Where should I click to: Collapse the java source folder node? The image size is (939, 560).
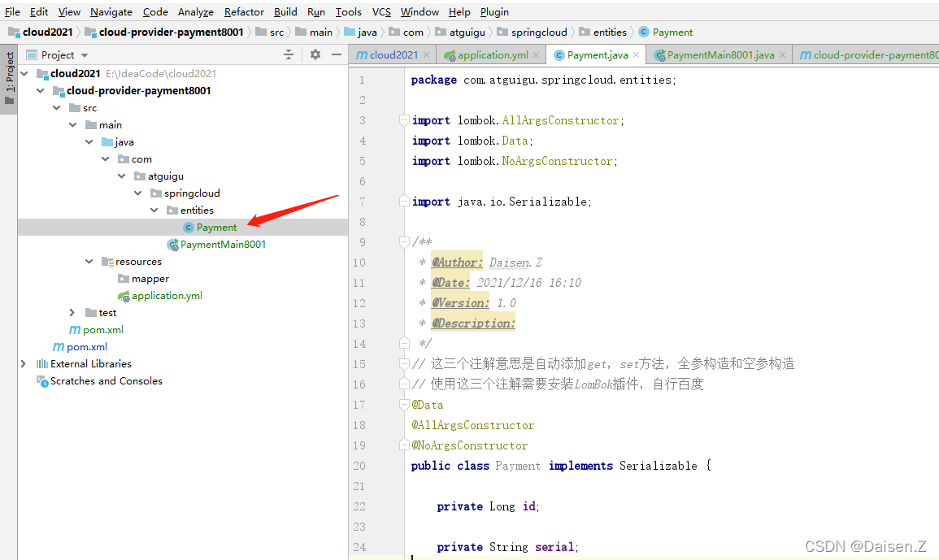coord(89,142)
